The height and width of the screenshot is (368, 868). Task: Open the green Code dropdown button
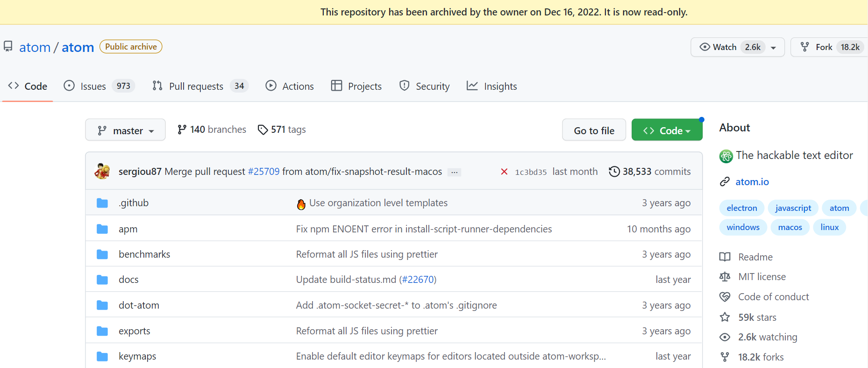tap(667, 130)
